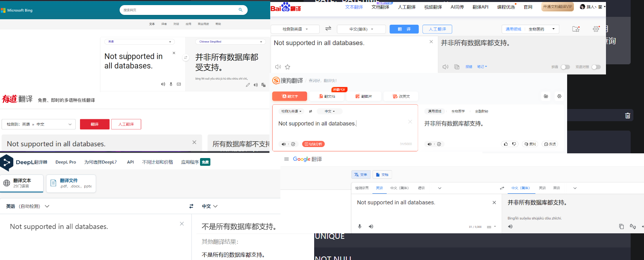This screenshot has height=260, width=644.
Task: Swap languages in Sogou Translate
Action: pyautogui.click(x=311, y=111)
